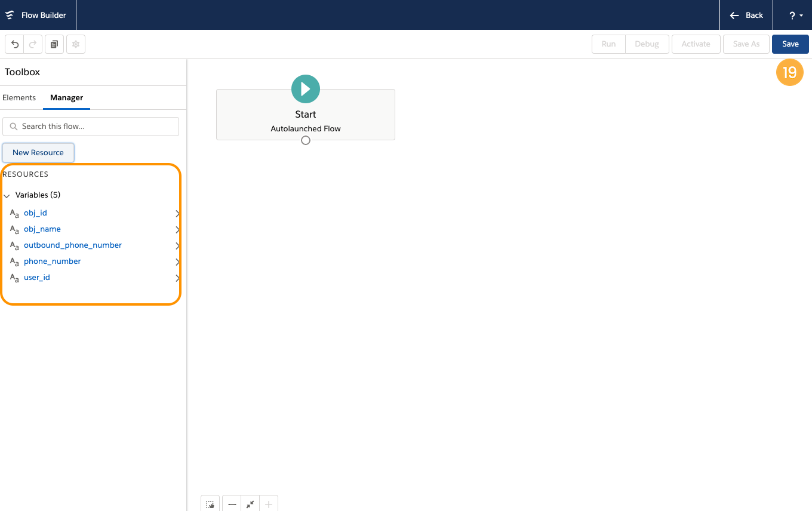Image resolution: width=812 pixels, height=511 pixels.
Task: Click the Redo icon
Action: click(x=33, y=44)
